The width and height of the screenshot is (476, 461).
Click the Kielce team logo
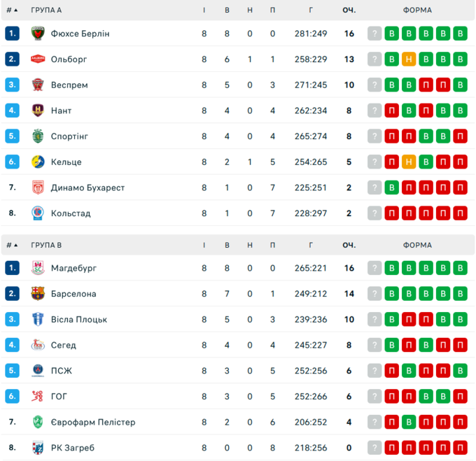coord(38,162)
